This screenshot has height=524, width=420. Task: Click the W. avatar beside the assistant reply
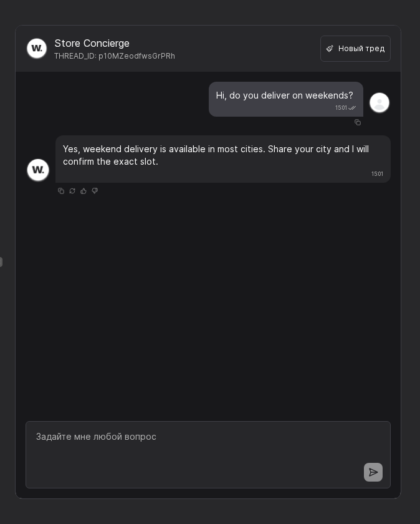pyautogui.click(x=38, y=170)
